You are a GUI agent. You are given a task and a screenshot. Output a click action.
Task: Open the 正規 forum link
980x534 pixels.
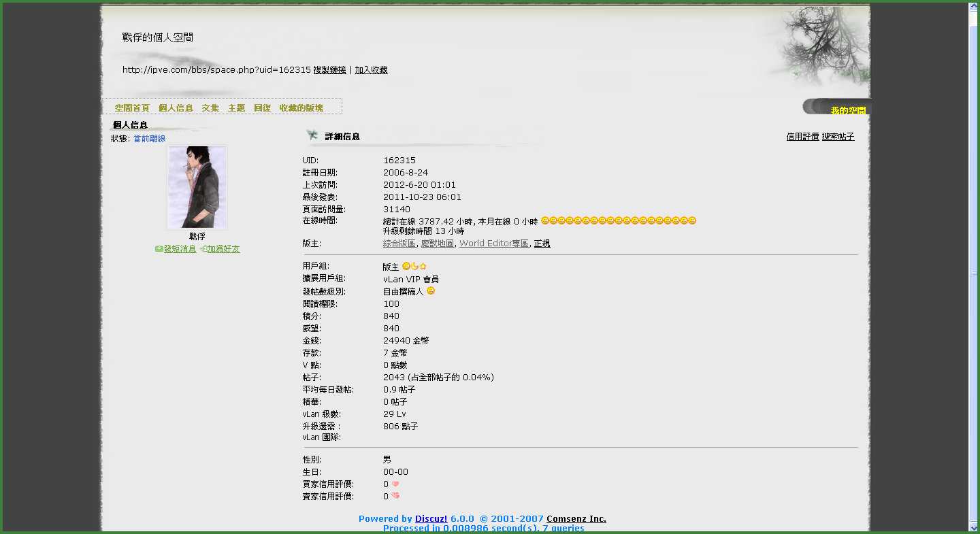pos(542,244)
